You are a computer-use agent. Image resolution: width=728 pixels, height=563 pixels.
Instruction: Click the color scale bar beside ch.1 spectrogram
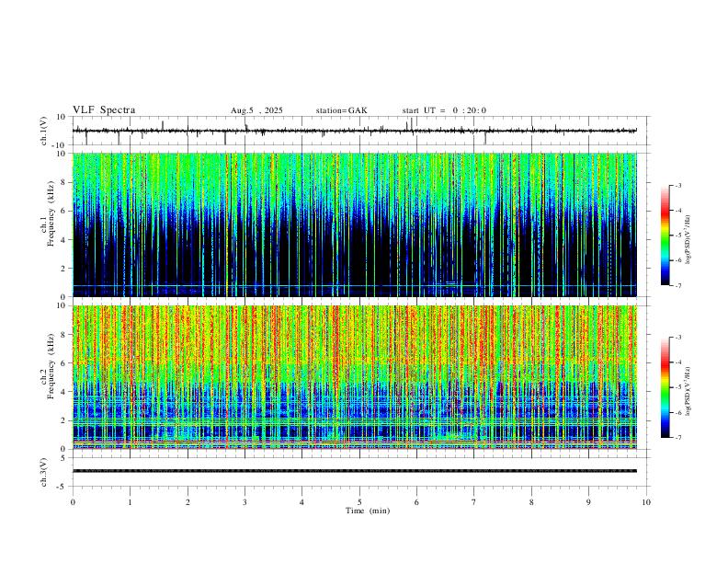pos(665,236)
